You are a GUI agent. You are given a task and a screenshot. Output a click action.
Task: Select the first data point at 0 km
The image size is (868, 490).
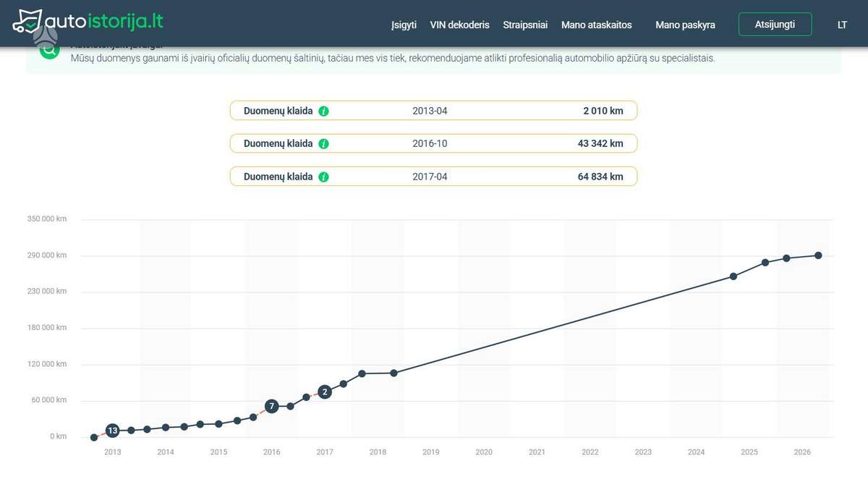[x=94, y=437]
